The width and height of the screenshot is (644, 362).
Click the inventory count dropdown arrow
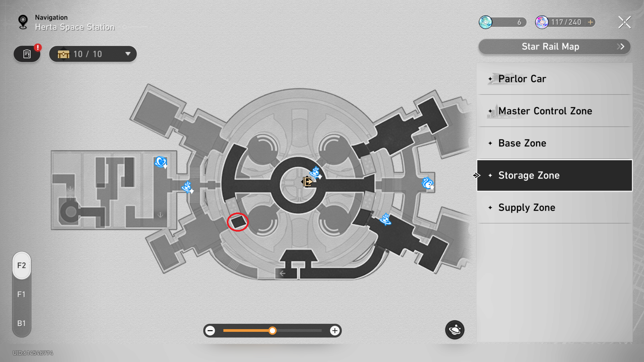coord(127,54)
